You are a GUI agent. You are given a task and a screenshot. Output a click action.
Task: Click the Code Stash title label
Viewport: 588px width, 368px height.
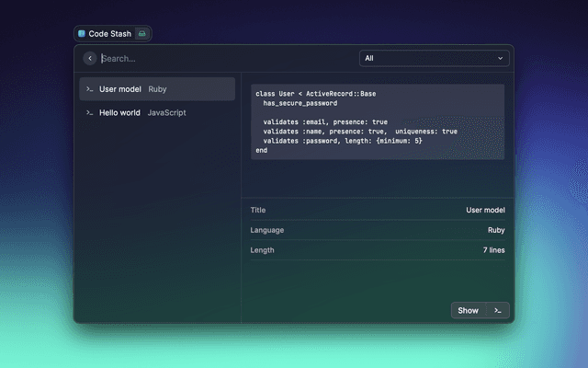[109, 33]
